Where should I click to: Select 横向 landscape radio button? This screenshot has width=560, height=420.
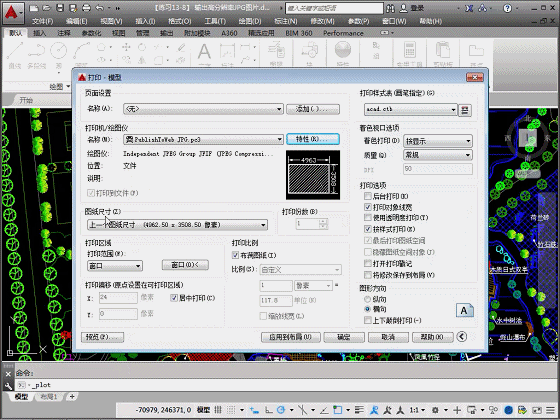pos(368,309)
